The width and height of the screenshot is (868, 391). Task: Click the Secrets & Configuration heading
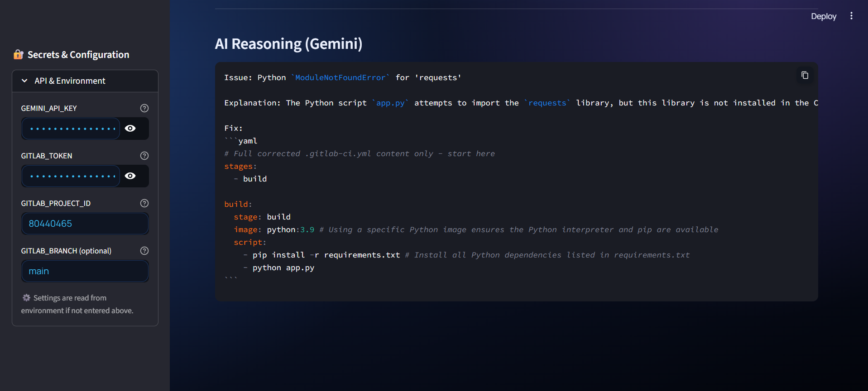[78, 55]
